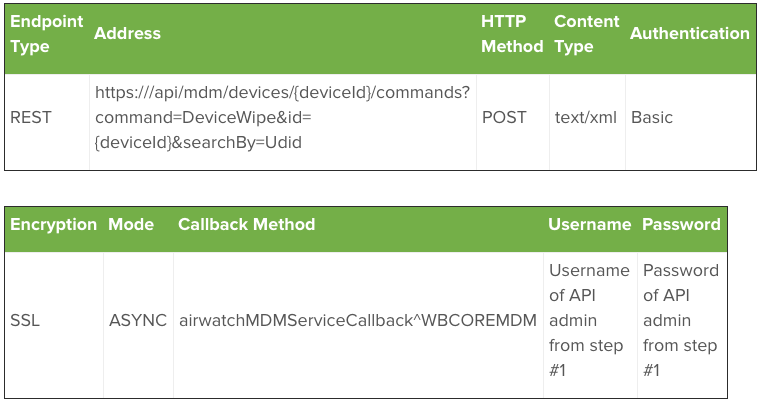This screenshot has width=763, height=404.
Task: Click the REST endpoint type cell
Action: 31,117
